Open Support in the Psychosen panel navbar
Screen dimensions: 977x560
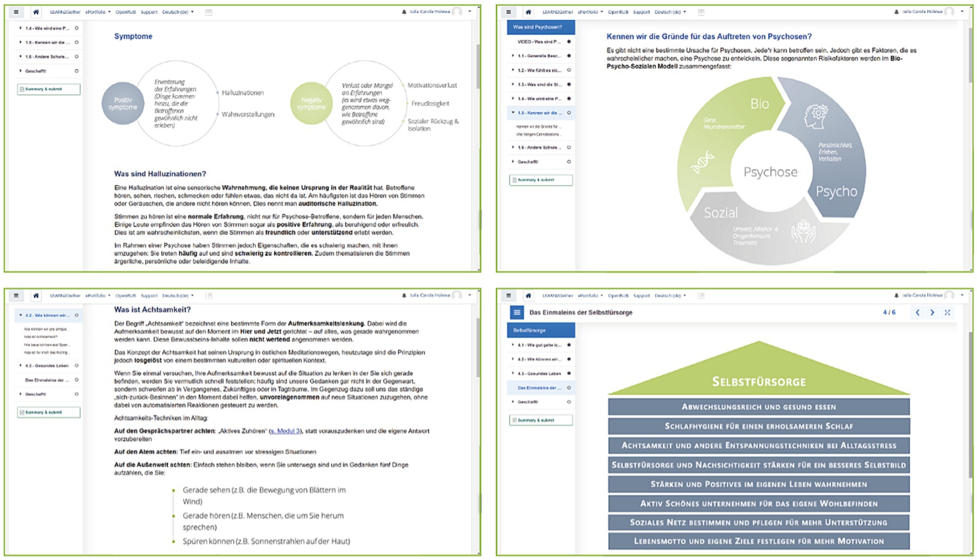coord(642,12)
